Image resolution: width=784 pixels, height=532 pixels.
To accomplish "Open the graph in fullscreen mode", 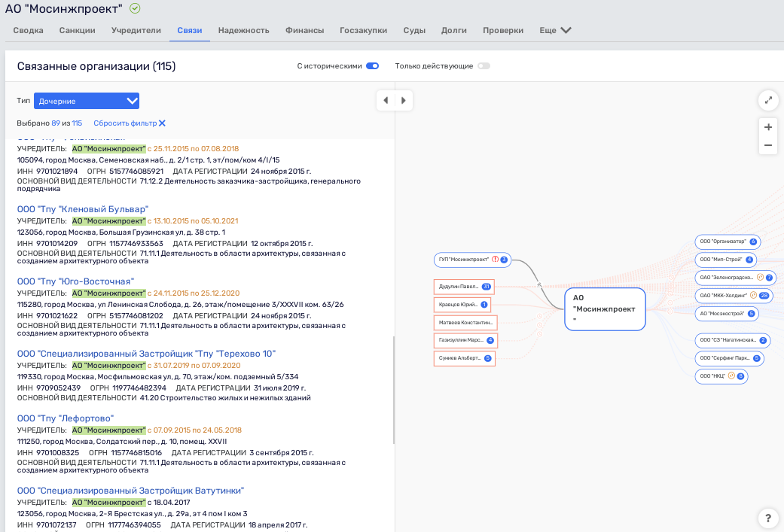I will 768,100.
